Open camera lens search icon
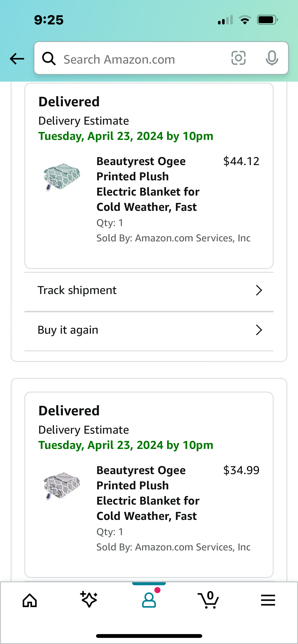Viewport: 298px width, 644px height. 238,58
